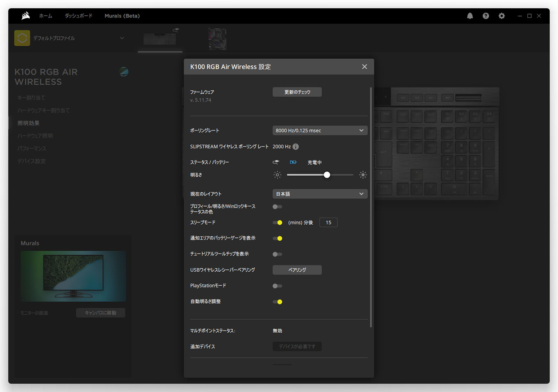This screenshot has width=558, height=392.
Task: Click the firmware version v. 5.11.74 text
Action: tap(201, 100)
